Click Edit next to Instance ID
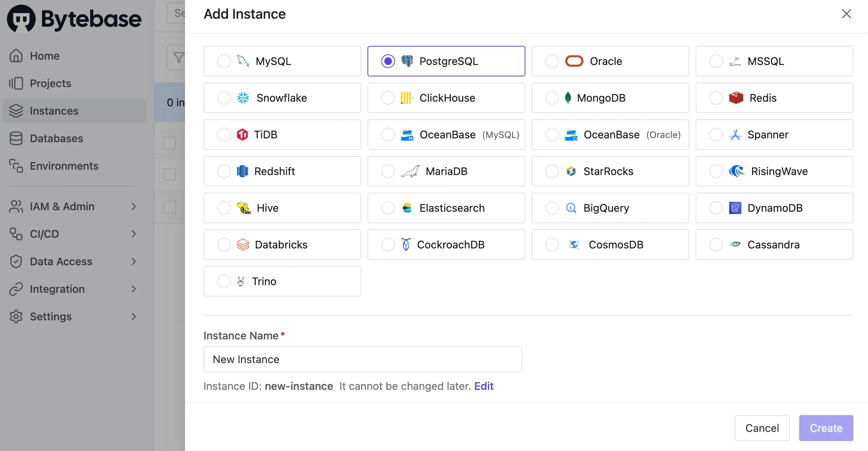 point(483,386)
